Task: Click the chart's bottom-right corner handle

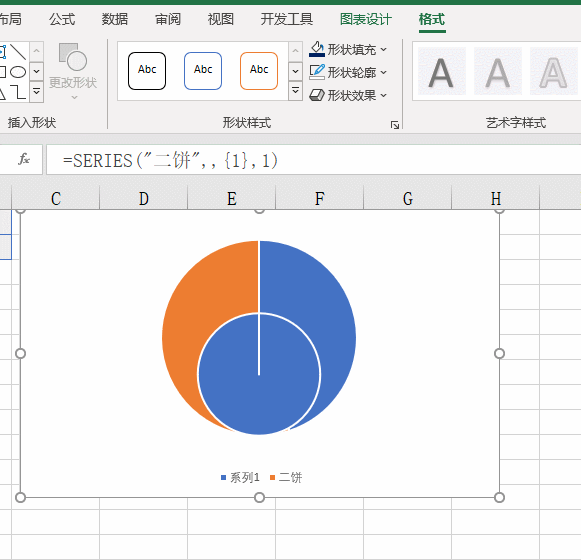Action: click(x=499, y=497)
